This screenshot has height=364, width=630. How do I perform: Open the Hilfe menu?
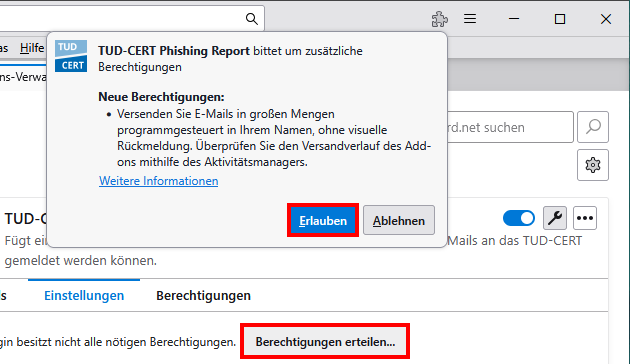tap(32, 48)
